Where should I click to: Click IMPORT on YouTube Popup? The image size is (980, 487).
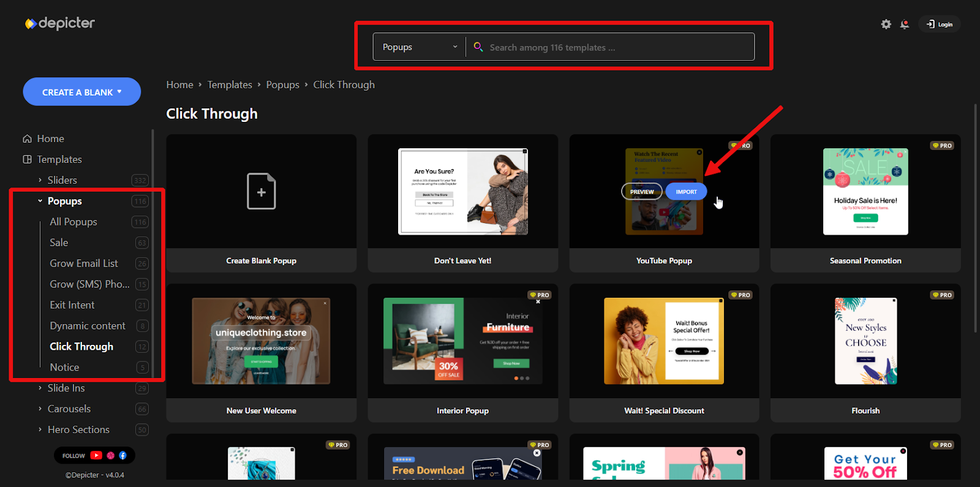coord(686,192)
